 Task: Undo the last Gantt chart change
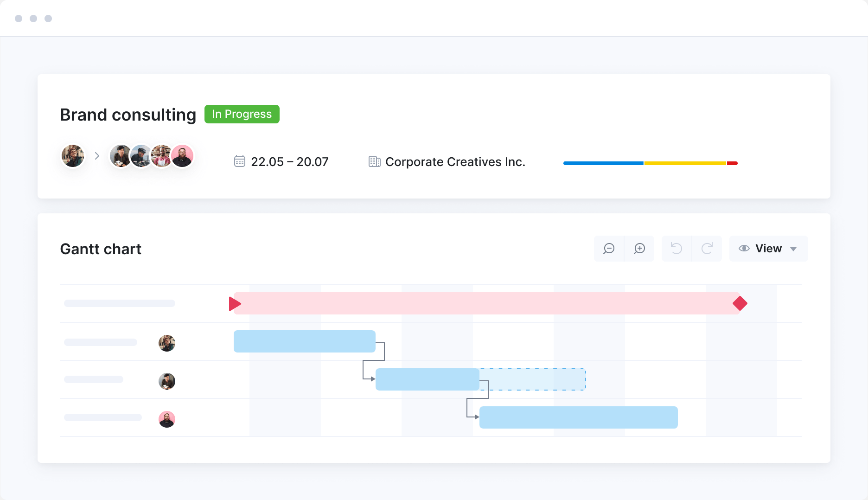pyautogui.click(x=677, y=249)
